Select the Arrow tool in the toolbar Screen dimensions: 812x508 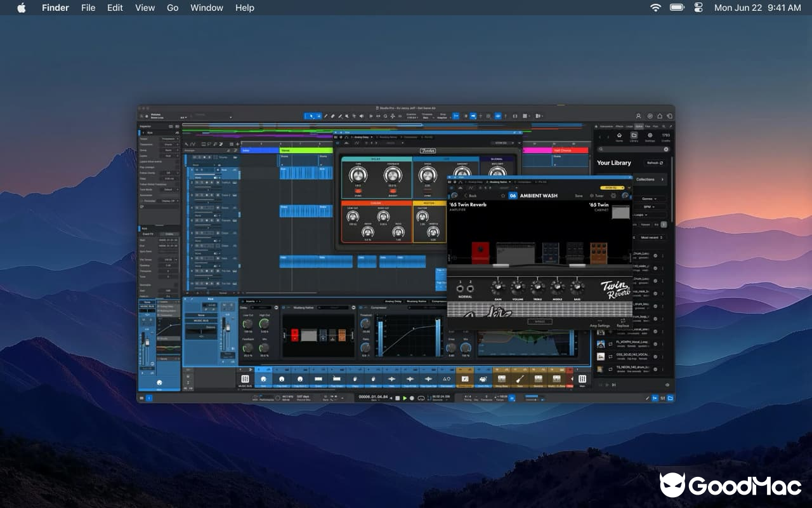click(x=311, y=116)
